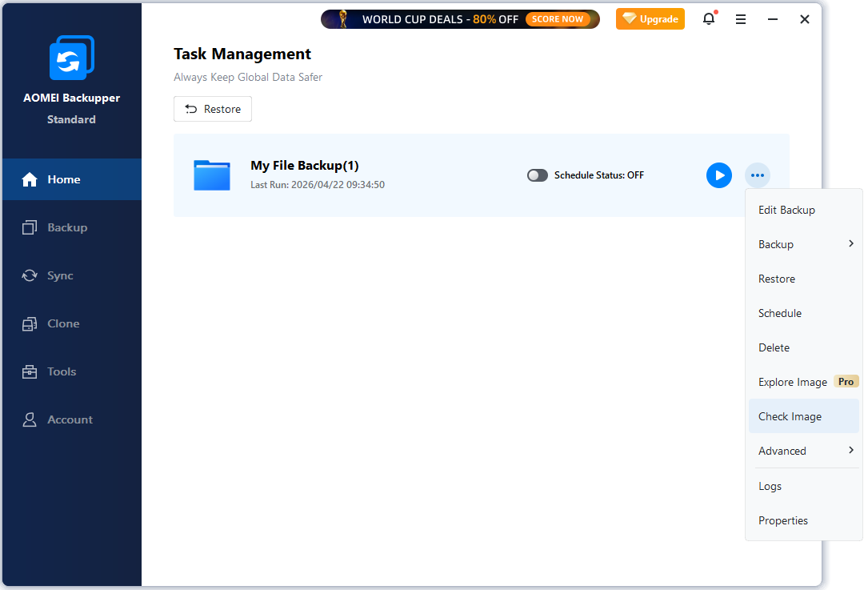Click the three-dots more options button
868x590 pixels.
[758, 175]
